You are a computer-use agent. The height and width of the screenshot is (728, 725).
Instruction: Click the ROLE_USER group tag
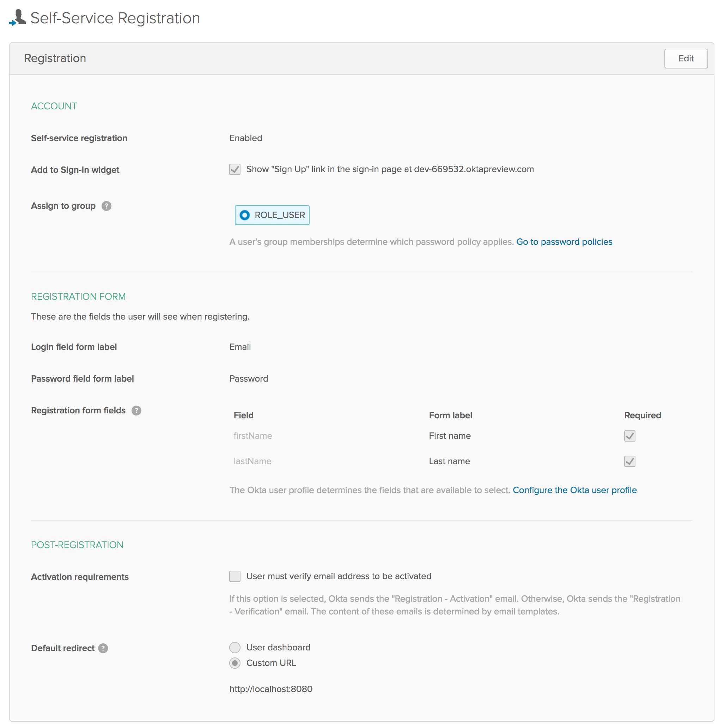(279, 215)
